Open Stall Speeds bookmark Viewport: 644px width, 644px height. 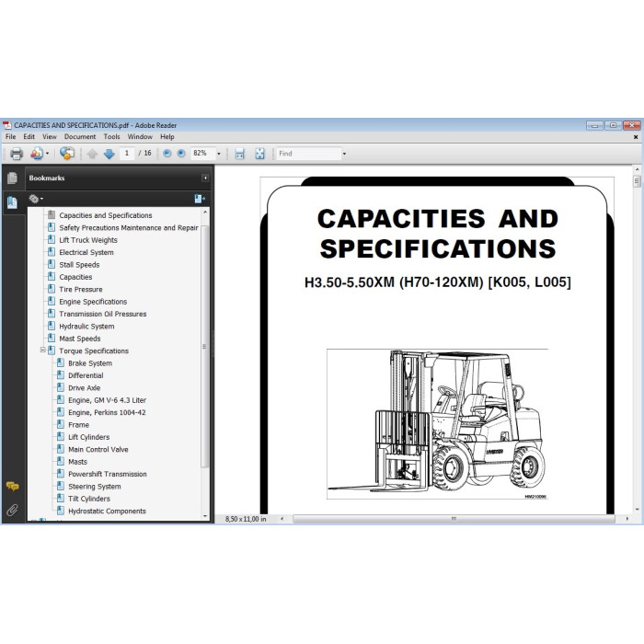[x=79, y=265]
